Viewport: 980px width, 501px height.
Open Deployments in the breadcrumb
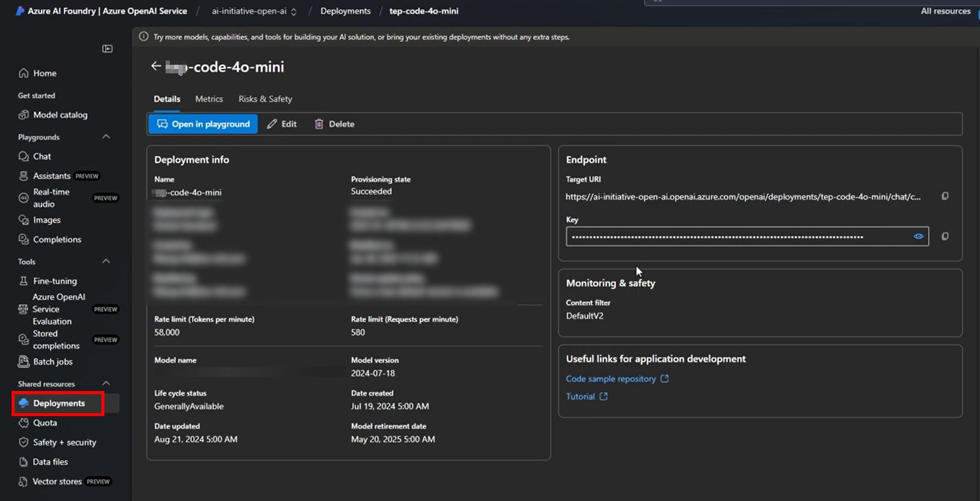(346, 11)
